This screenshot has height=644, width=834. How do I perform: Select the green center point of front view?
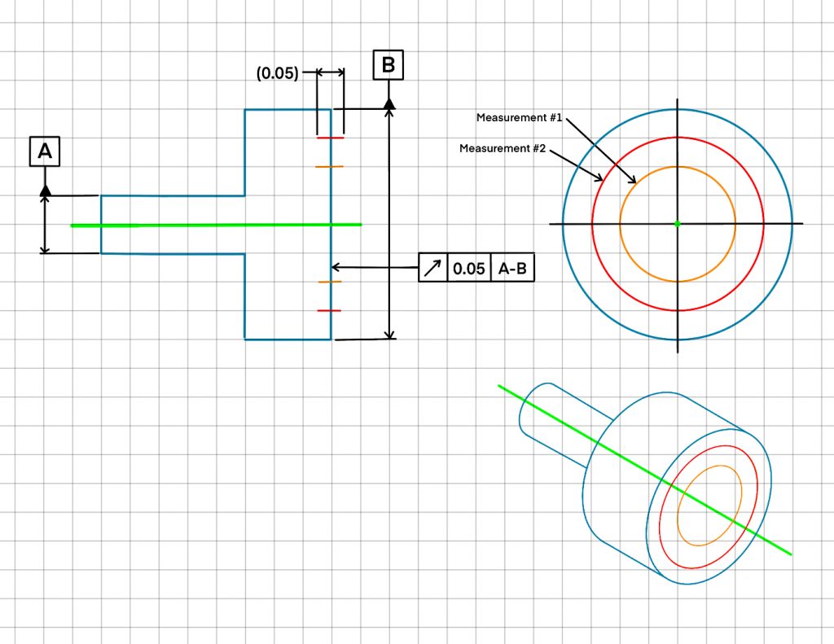678,223
